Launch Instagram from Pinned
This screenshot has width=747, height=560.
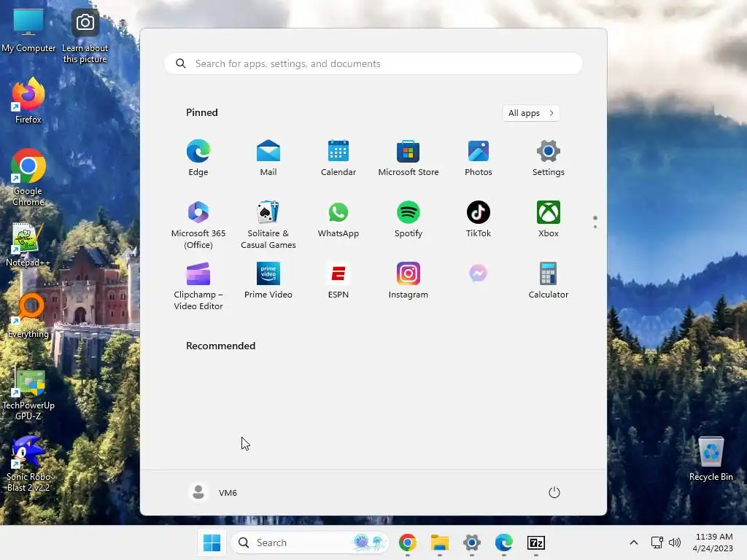pos(409,281)
